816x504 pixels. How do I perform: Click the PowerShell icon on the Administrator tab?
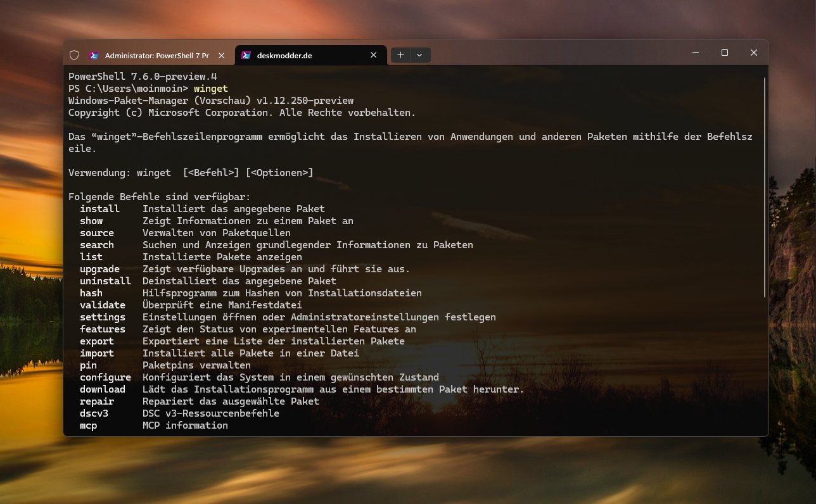coord(94,55)
